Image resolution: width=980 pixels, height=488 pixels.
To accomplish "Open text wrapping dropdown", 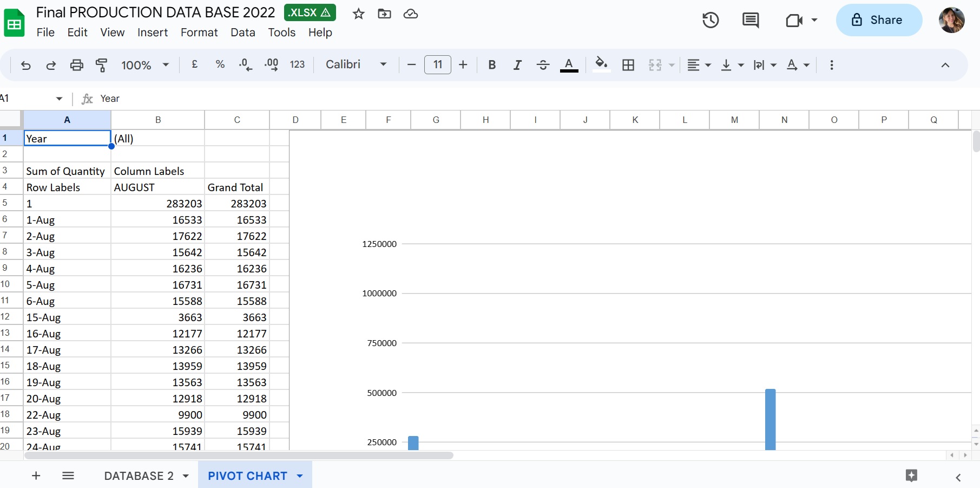I will coord(765,65).
